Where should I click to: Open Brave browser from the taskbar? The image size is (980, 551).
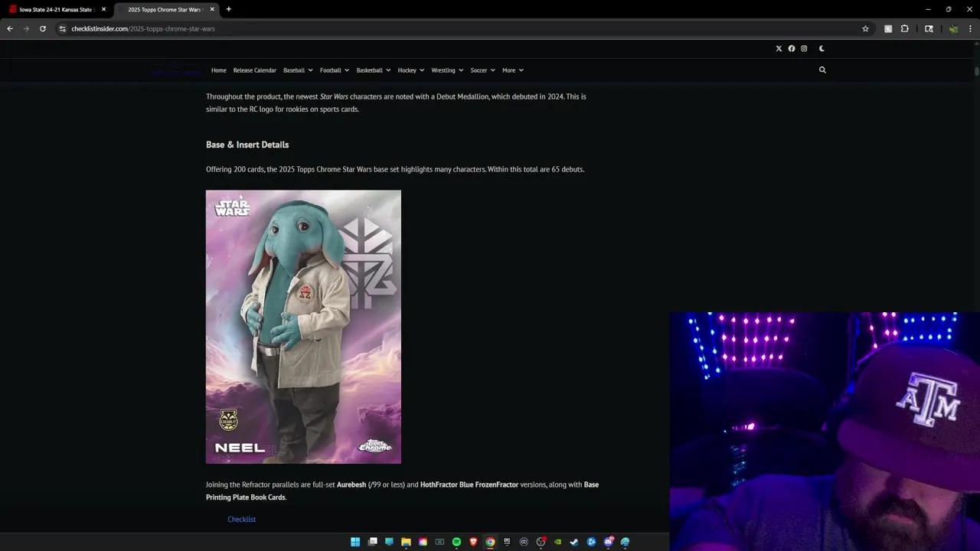point(473,542)
